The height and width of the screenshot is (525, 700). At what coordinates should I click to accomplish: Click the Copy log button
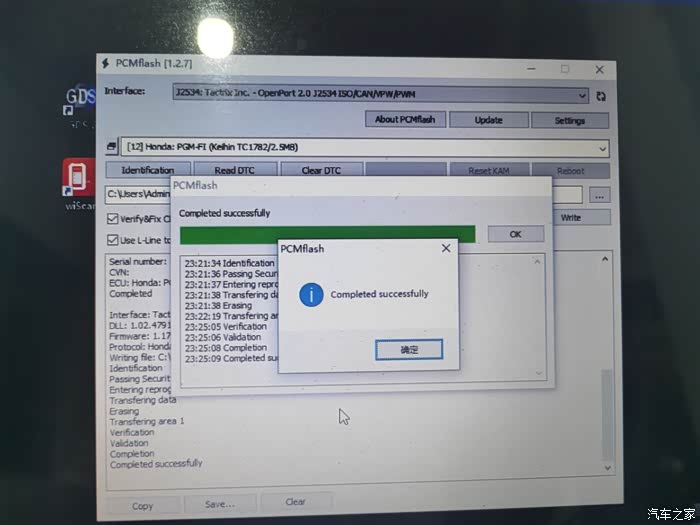pos(142,506)
